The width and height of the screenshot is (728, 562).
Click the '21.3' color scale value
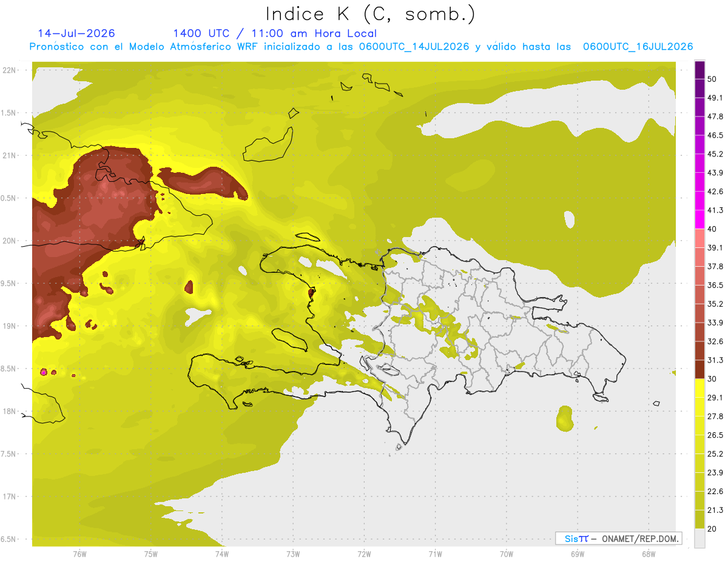[x=715, y=510]
